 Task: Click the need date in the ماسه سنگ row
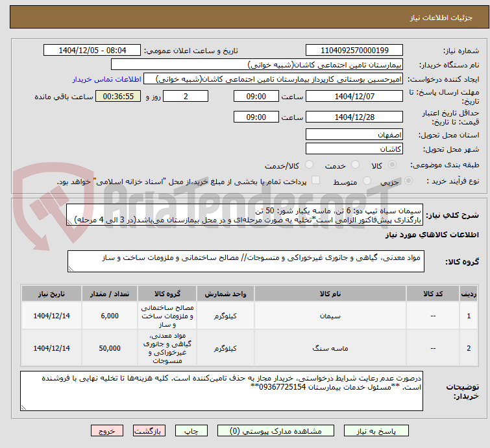51,348
